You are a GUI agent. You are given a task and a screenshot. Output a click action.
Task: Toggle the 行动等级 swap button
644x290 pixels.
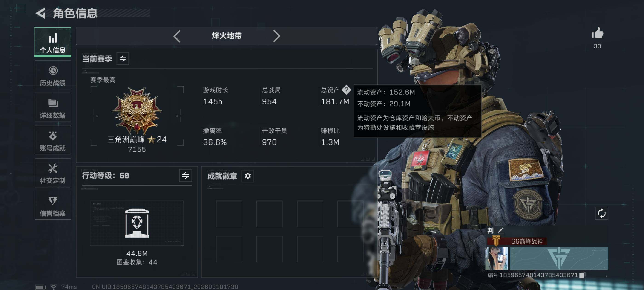185,175
